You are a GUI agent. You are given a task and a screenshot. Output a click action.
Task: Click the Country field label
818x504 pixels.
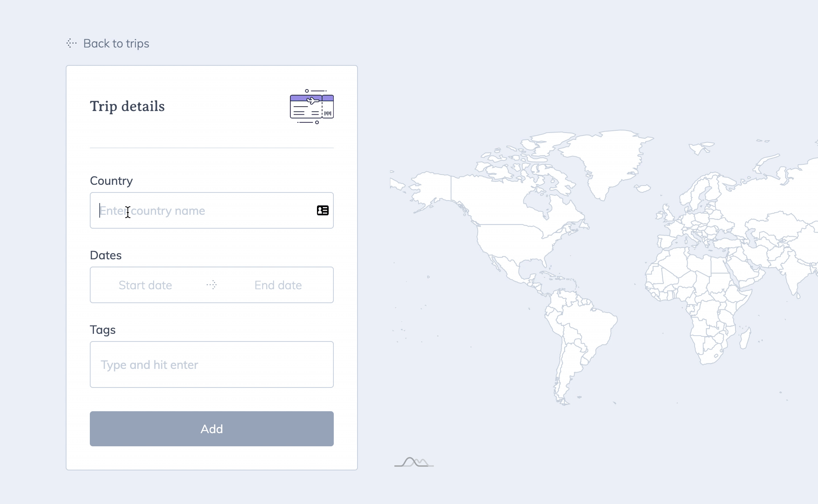(111, 180)
